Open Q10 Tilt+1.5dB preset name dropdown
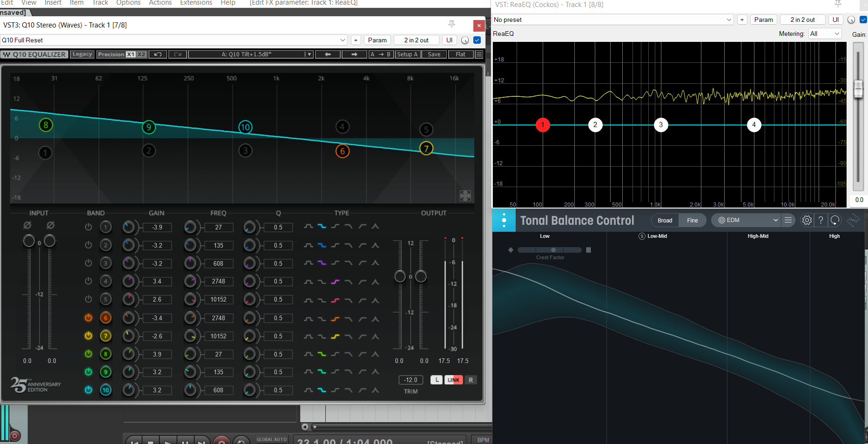The width and height of the screenshot is (868, 444). [250, 54]
